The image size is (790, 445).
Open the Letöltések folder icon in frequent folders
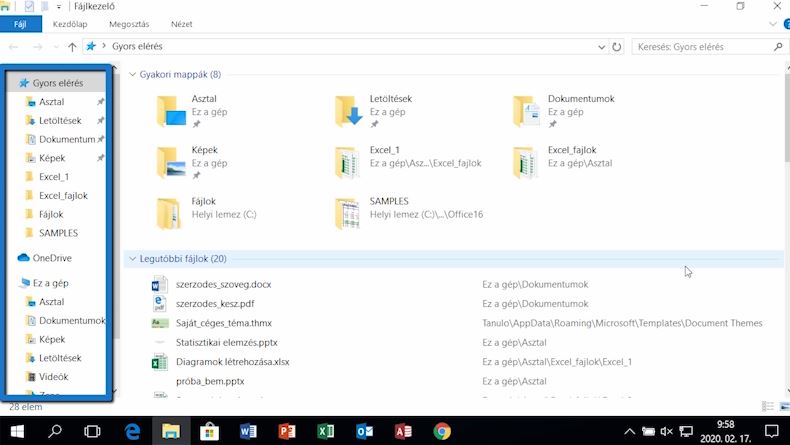point(349,111)
